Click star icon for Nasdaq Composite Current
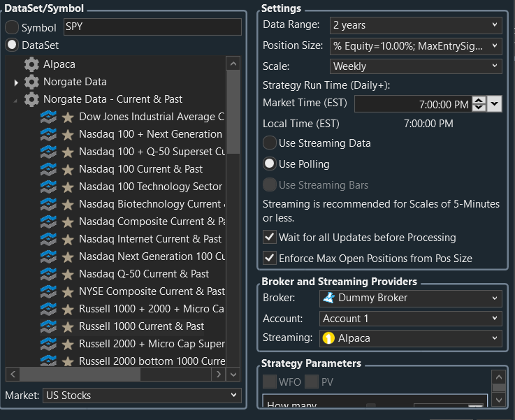The width and height of the screenshot is (515, 420). coord(68,222)
